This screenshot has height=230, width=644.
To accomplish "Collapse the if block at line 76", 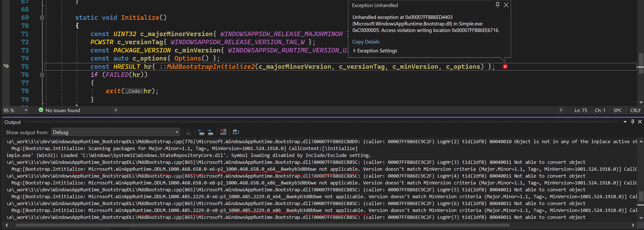I will click(x=42, y=75).
